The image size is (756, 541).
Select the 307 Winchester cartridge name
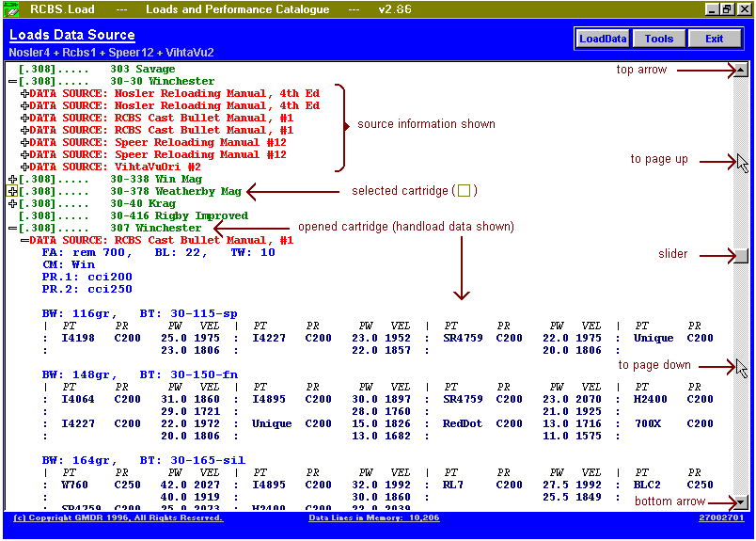point(156,228)
